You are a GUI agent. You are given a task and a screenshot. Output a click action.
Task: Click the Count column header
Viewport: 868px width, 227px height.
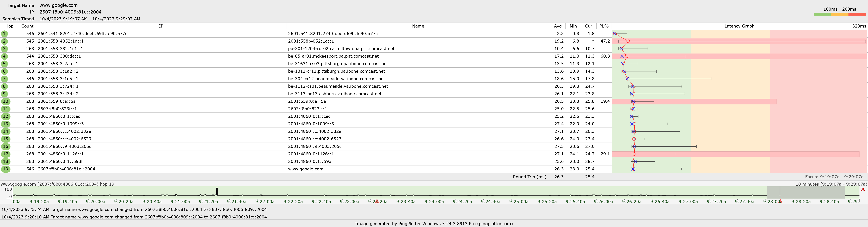tap(27, 26)
